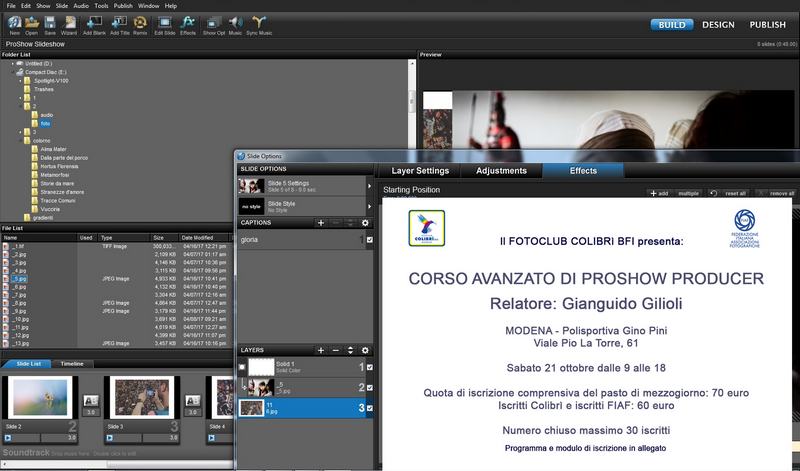Screen dimensions: 800x471
Task: Click the Remix toolbar icon
Action: coord(140,25)
